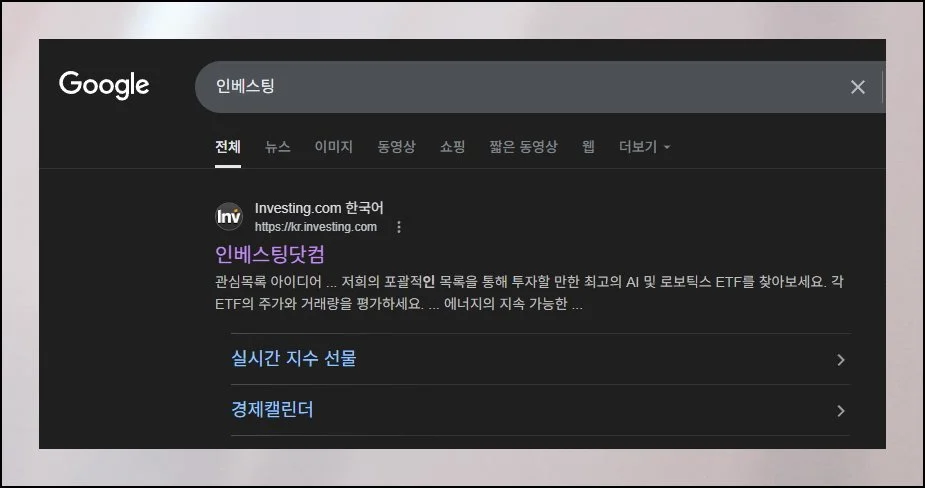Click the Investing.com 한국어 site name
The image size is (925, 488).
(319, 208)
